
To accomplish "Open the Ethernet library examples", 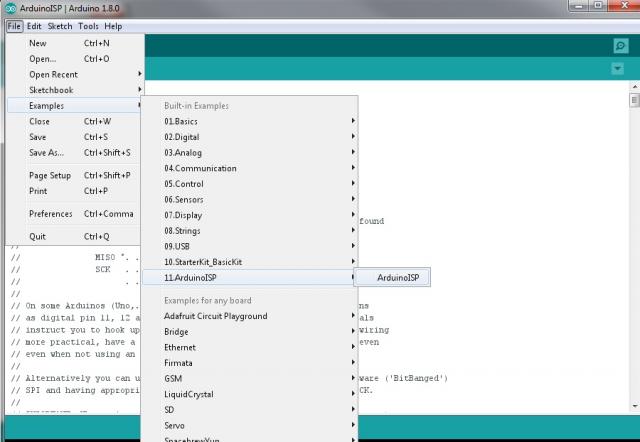I will [x=249, y=347].
